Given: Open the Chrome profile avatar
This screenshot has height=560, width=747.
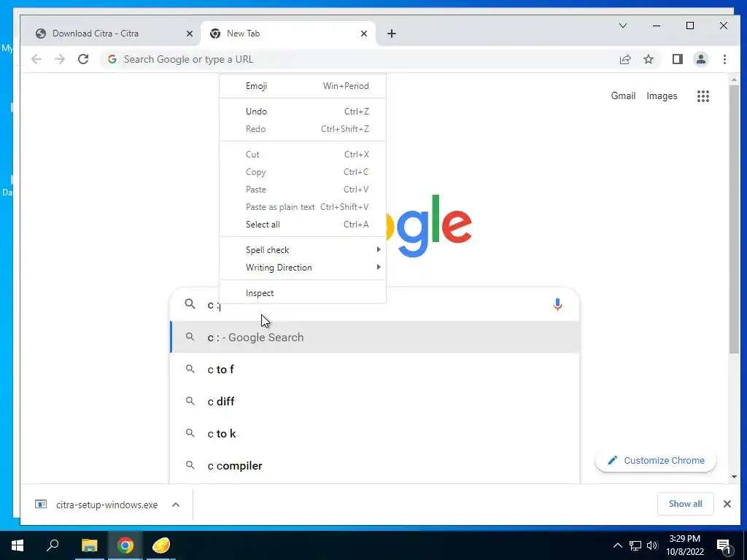Looking at the screenshot, I should pos(701,59).
